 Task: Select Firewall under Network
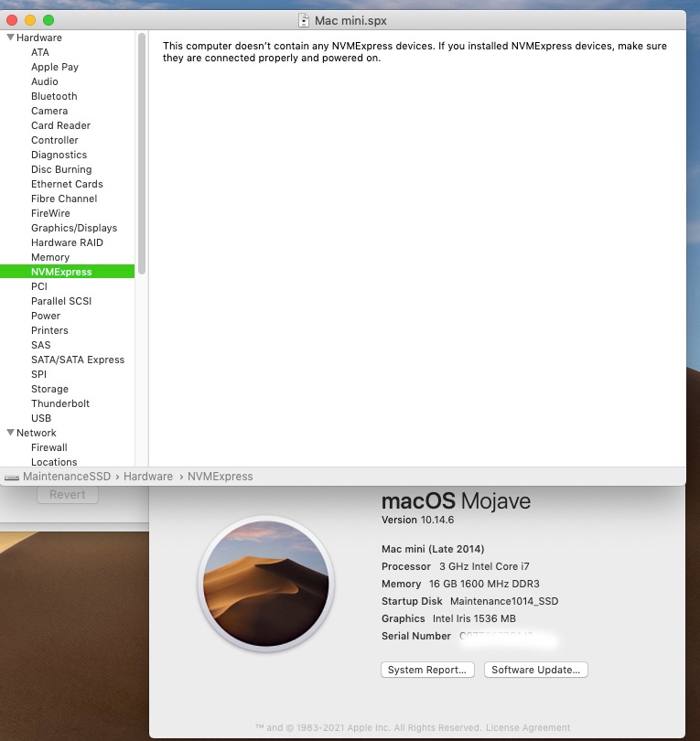click(x=49, y=447)
